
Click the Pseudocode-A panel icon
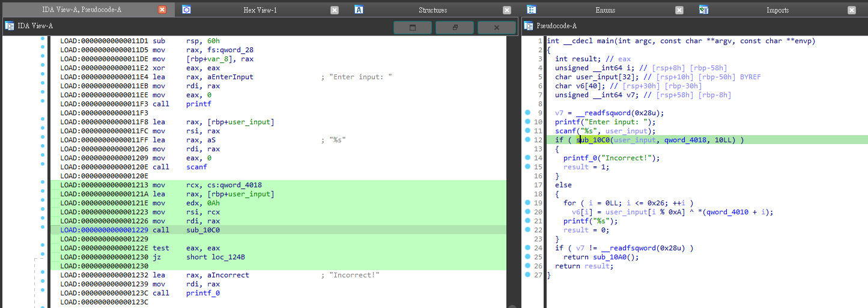coord(529,25)
